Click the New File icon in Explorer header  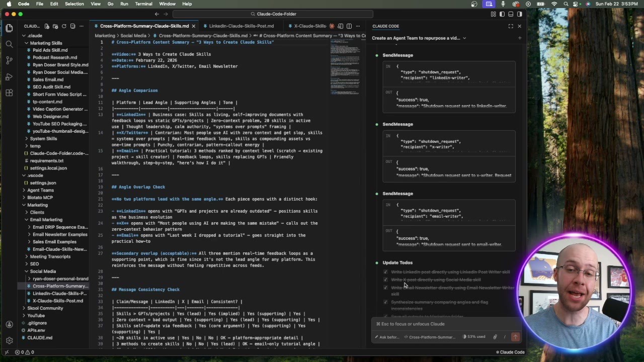[47, 26]
